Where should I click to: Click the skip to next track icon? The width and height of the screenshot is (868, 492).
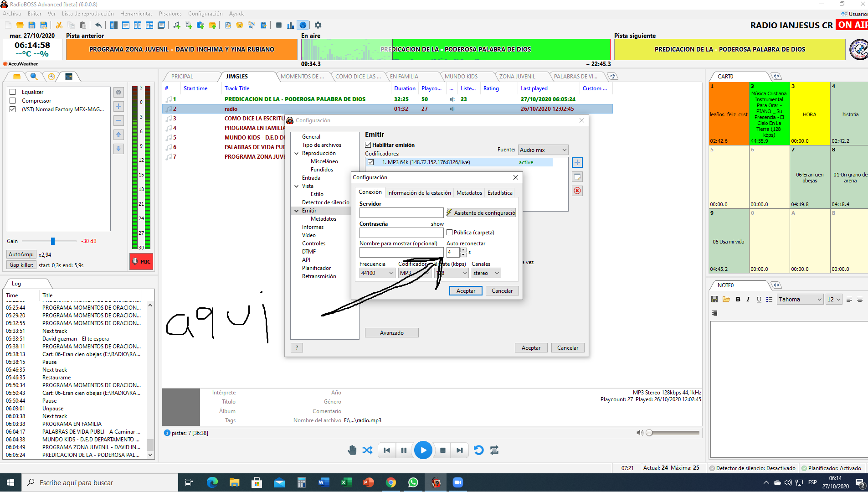point(459,450)
